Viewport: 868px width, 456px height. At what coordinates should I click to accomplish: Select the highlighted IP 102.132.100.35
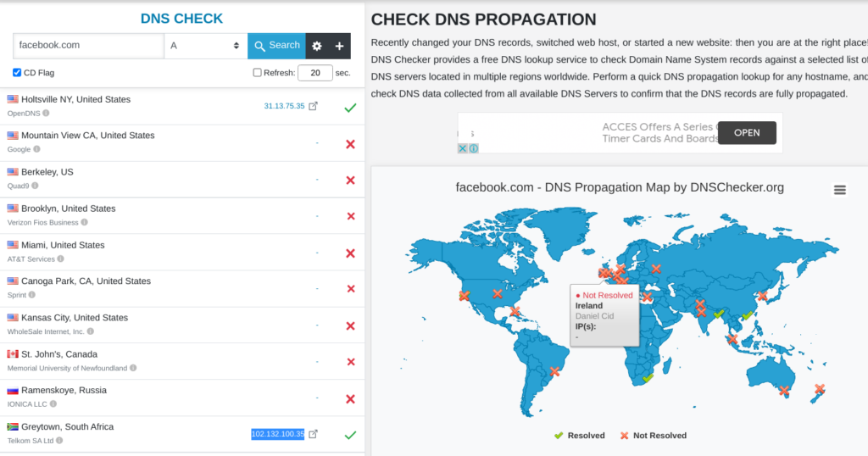point(278,434)
